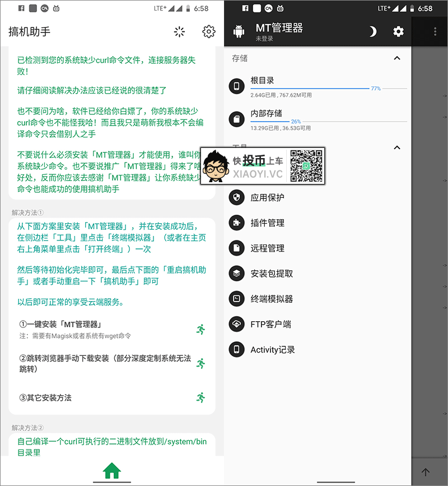Tap the 应用保护 shield icon
Screen dimensions: 448x486
coord(236,197)
